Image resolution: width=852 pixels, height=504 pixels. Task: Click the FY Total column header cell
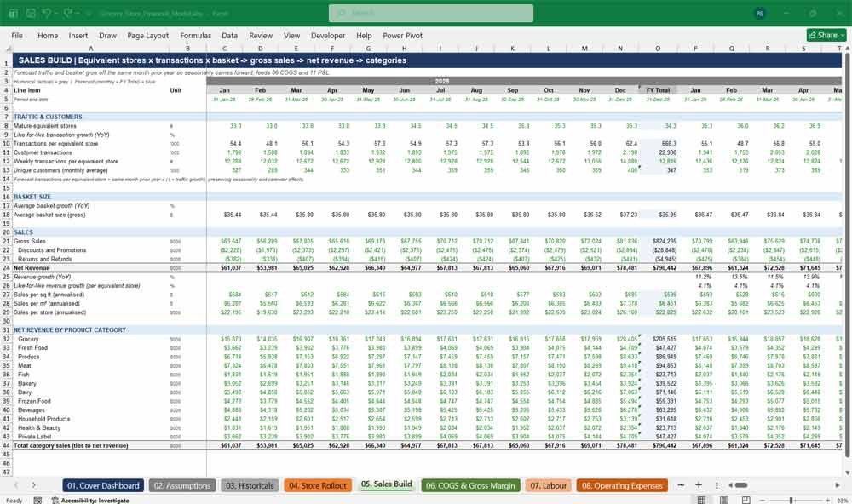(658, 90)
